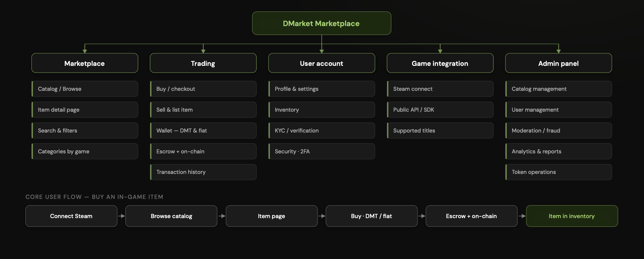Viewport: 644px width, 259px height.
Task: Open the User account header box
Action: (x=322, y=63)
